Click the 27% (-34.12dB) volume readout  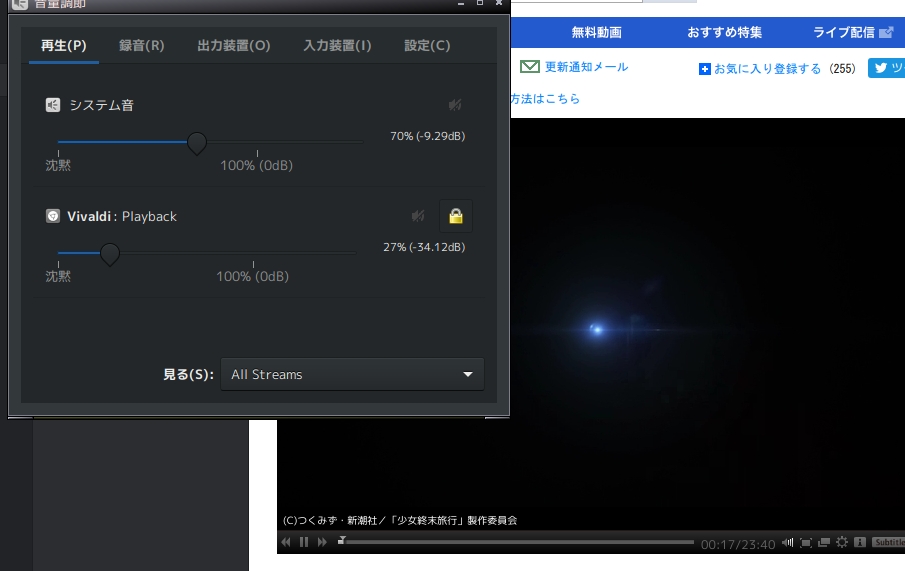tap(424, 247)
